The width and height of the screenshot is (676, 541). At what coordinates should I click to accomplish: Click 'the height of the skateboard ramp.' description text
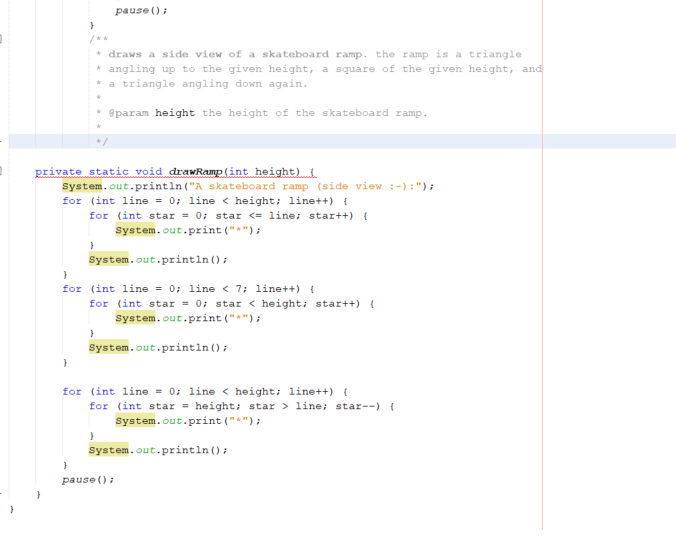[x=315, y=113]
